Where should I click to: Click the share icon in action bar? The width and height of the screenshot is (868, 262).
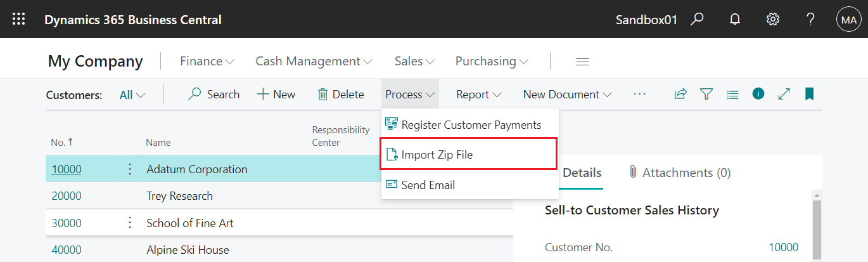680,94
